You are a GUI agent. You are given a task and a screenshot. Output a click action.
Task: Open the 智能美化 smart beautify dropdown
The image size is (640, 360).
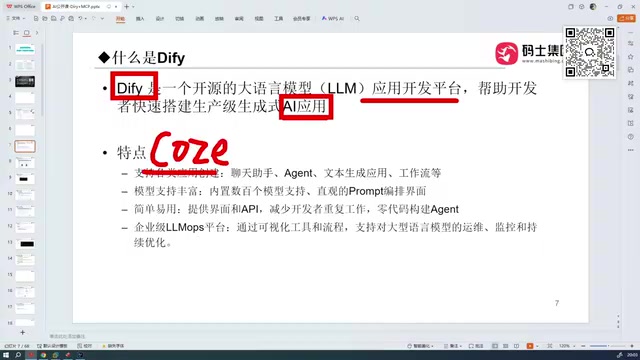coord(420,346)
